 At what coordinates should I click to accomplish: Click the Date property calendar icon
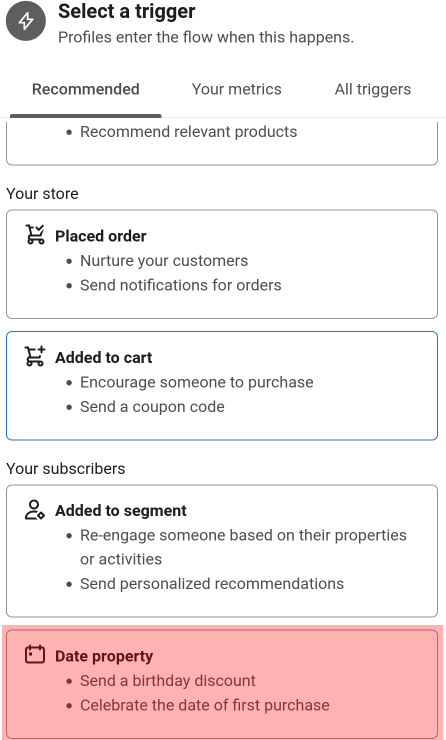coord(35,655)
